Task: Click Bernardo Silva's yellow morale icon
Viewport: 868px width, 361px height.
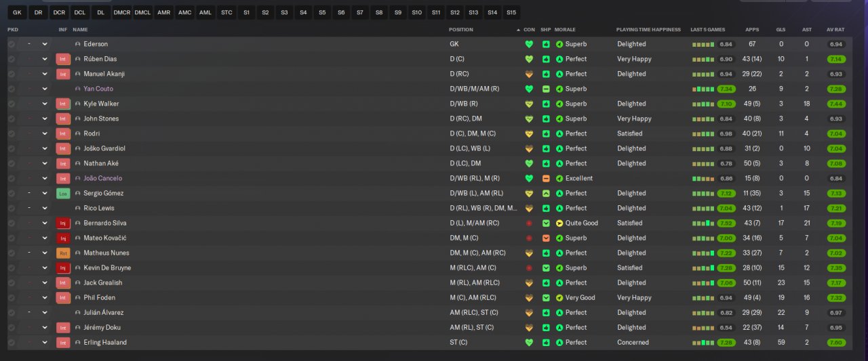Action: click(559, 223)
